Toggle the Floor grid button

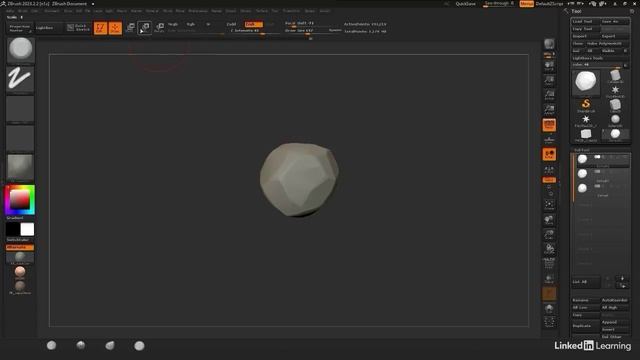549,140
